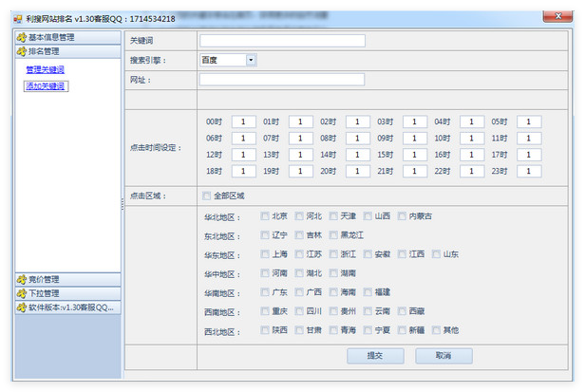Image resolution: width=585 pixels, height=392 pixels.
Task: Focus the 网址 input field
Action: pyautogui.click(x=282, y=80)
